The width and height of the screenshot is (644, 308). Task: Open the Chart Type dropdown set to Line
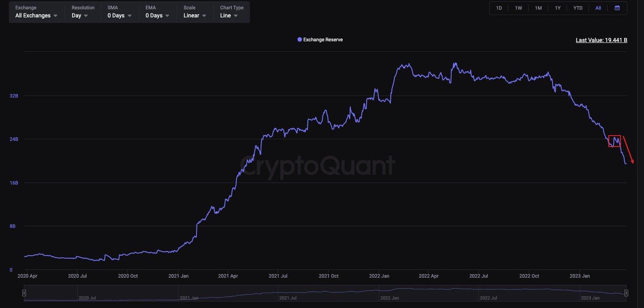pyautogui.click(x=229, y=15)
